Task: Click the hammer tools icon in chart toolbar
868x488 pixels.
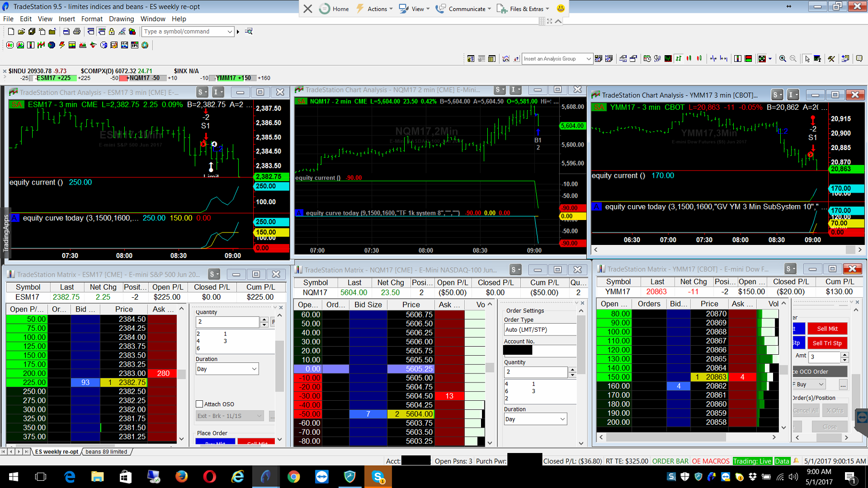Action: [832, 58]
